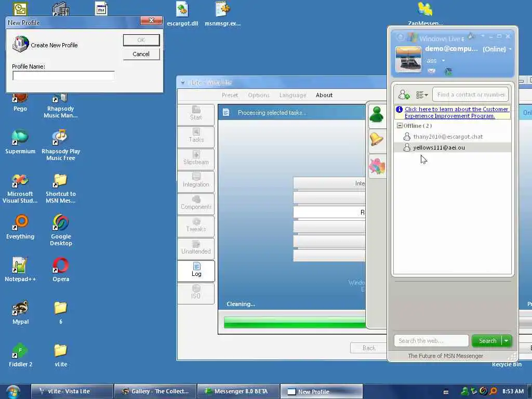532x399 pixels.
Task: Click Cancel in the New Profile dialog
Action: [141, 54]
